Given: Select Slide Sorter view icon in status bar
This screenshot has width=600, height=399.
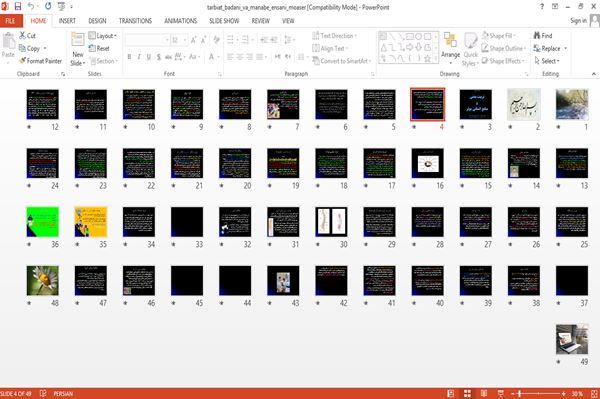Looking at the screenshot, I should [x=467, y=393].
